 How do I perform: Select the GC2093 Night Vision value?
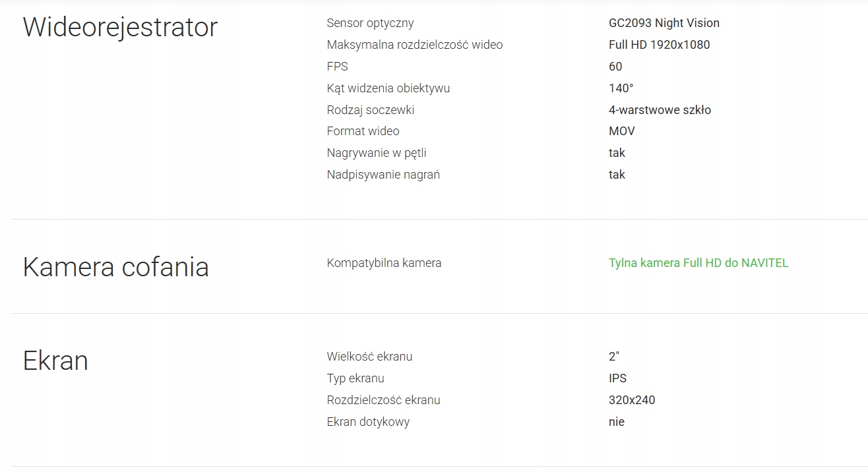pyautogui.click(x=664, y=23)
